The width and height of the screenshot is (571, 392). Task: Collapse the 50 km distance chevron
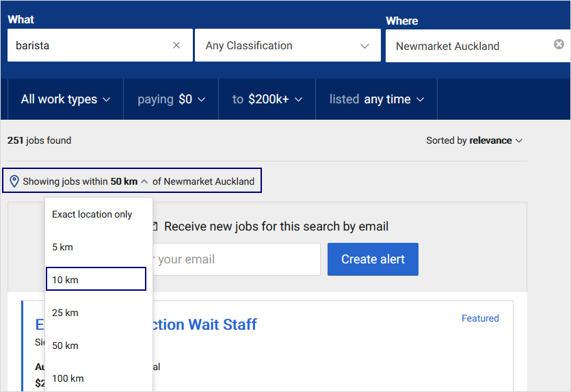[x=144, y=181]
